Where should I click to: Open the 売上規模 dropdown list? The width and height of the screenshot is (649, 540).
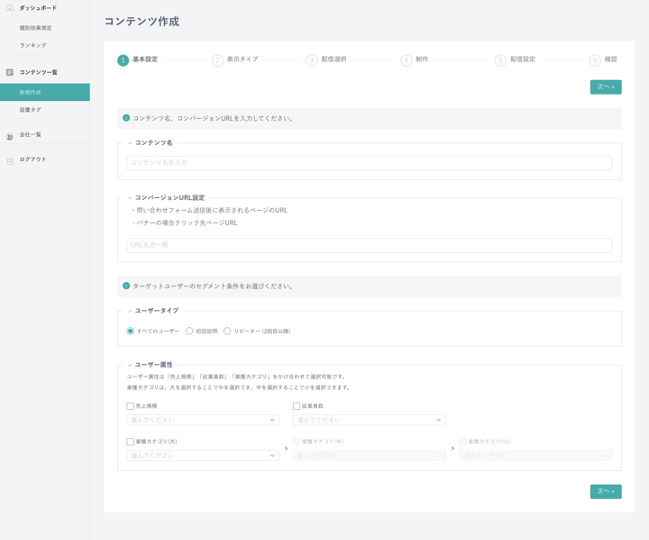[203, 420]
